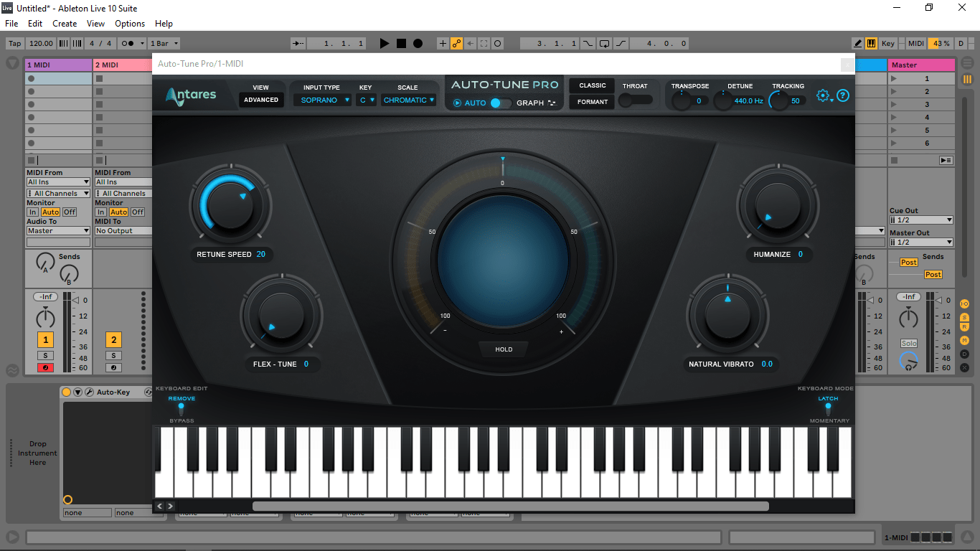Click the transport Stop button
This screenshot has height=551, width=980.
click(x=401, y=44)
